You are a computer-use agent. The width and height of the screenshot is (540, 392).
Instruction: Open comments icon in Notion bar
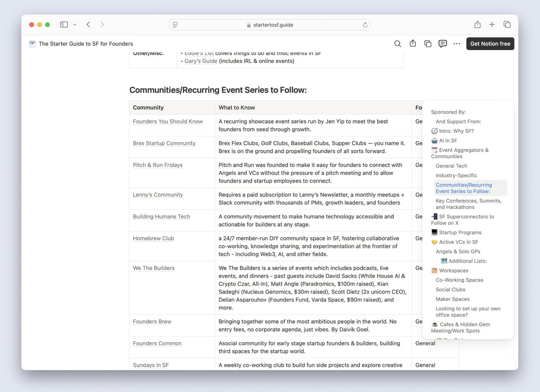coord(443,44)
